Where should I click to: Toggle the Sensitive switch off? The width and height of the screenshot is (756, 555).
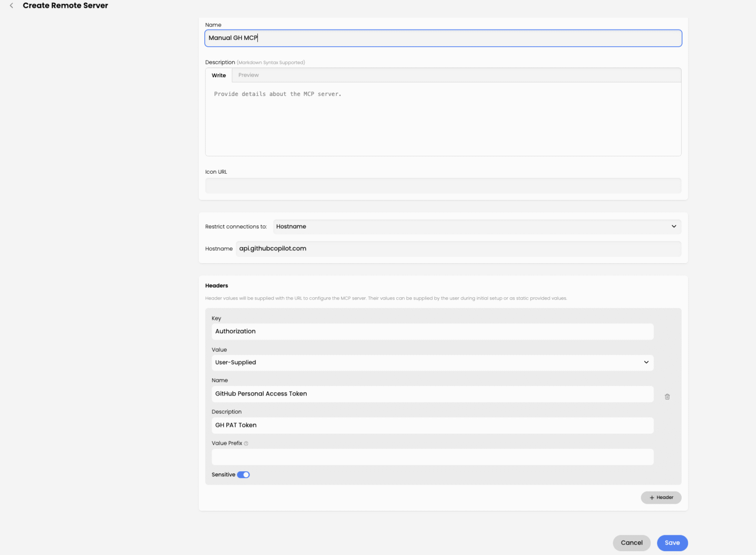(244, 475)
